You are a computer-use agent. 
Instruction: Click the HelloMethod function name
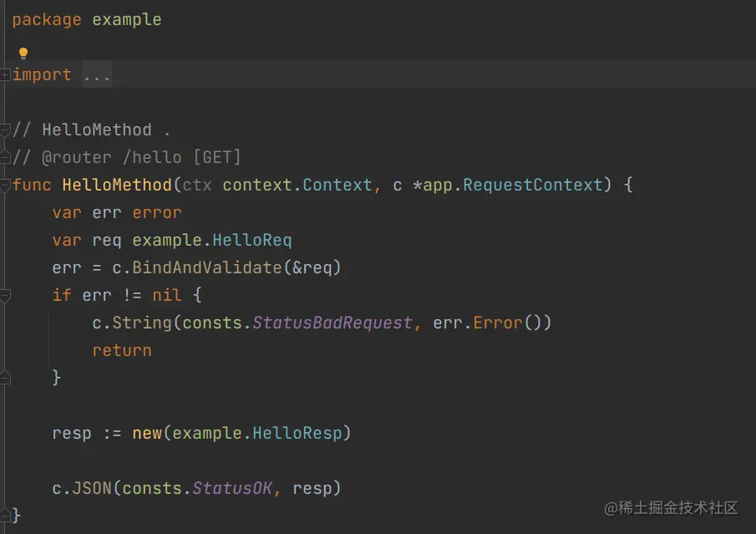[117, 185]
